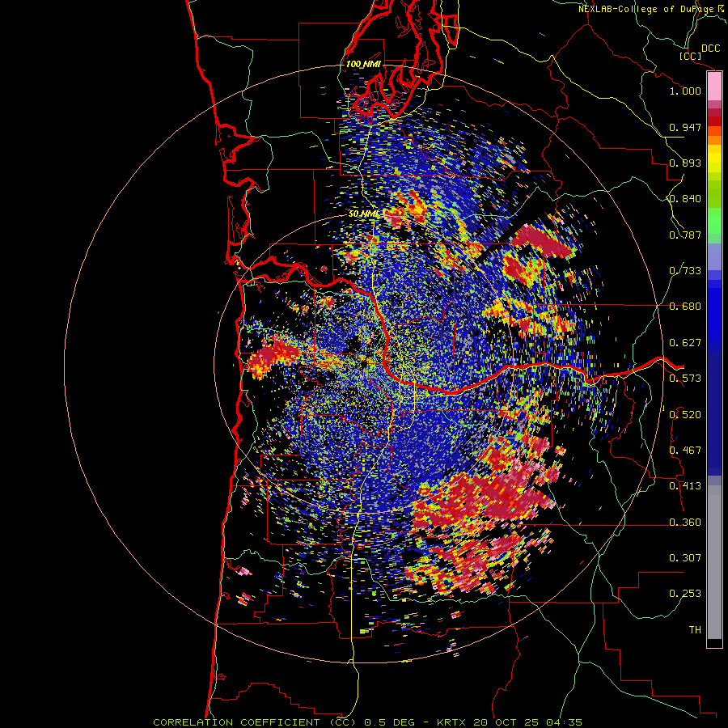Pick the 0.413 scale value

685,486
